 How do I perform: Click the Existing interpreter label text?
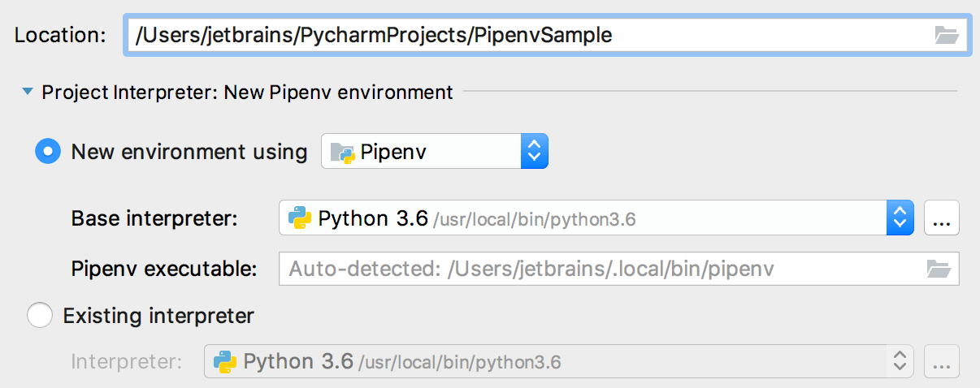coord(158,315)
